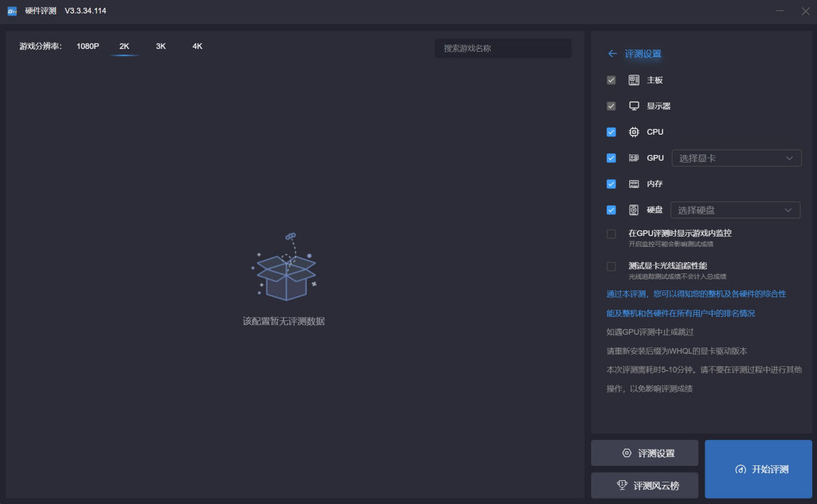
Task: Switch to 1080P resolution tab
Action: (88, 46)
